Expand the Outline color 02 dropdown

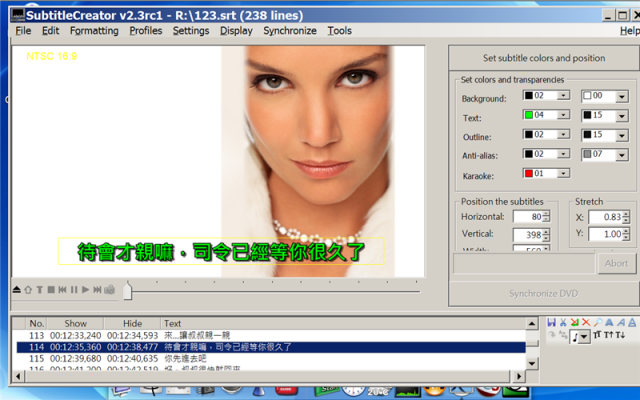coord(563,135)
